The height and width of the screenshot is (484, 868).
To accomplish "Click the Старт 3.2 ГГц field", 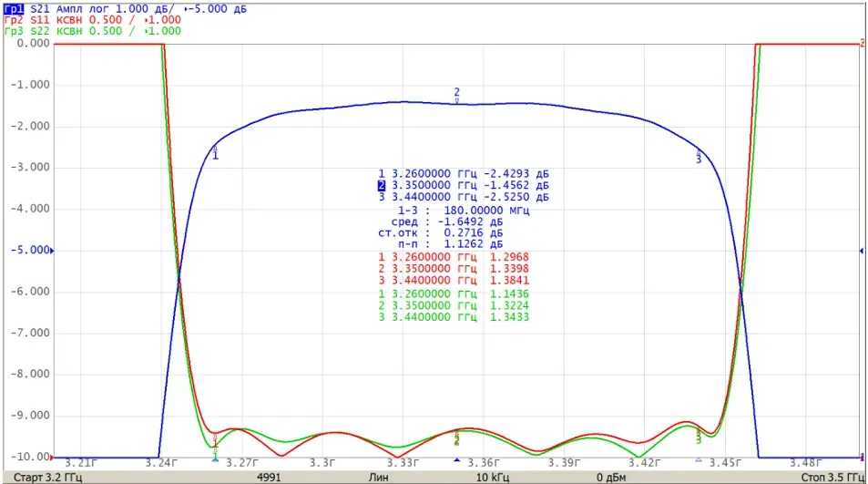I will pyautogui.click(x=47, y=478).
